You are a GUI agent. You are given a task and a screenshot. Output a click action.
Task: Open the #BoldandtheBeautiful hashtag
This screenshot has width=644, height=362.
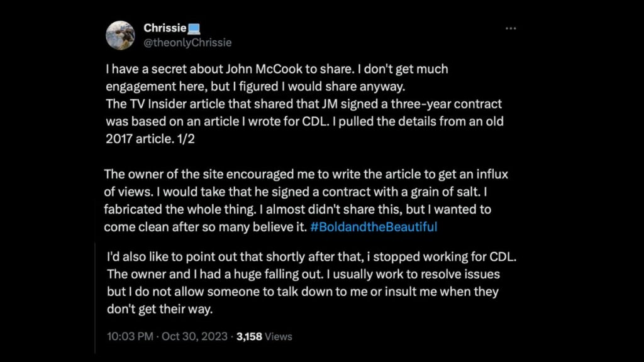point(374,227)
